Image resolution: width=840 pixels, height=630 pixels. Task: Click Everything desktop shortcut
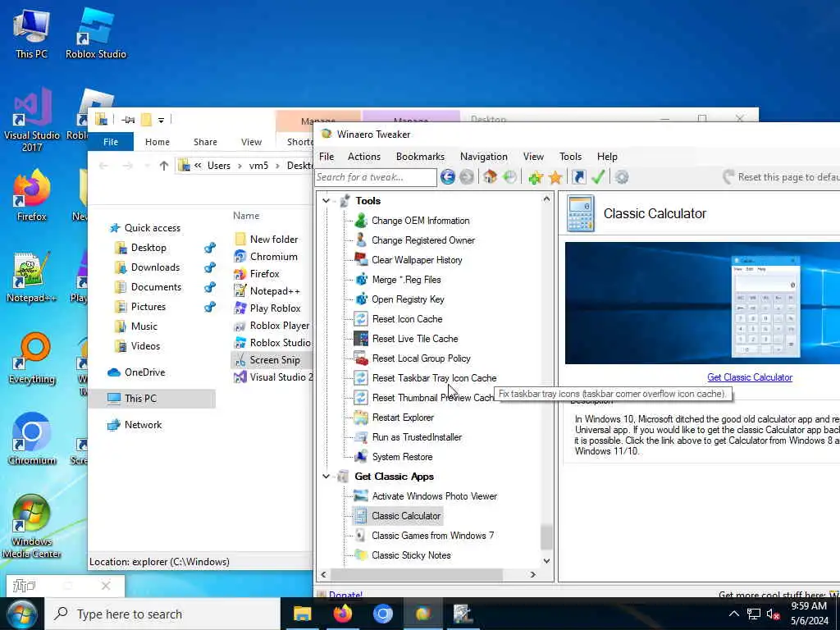click(32, 358)
